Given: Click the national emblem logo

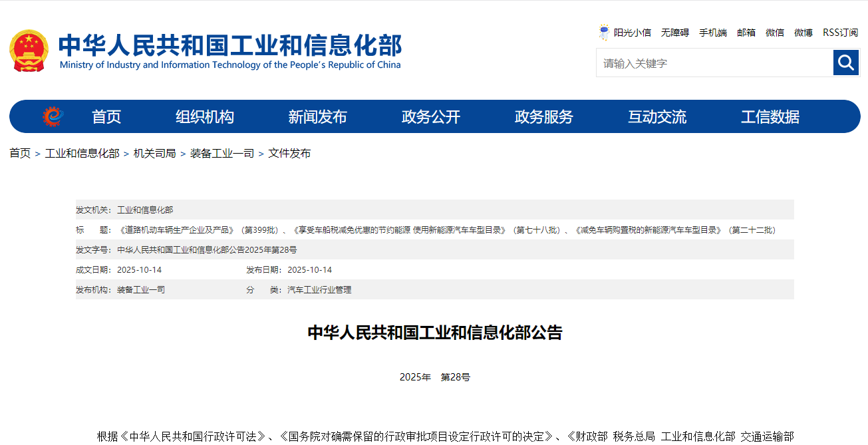Looking at the screenshot, I should point(29,51).
